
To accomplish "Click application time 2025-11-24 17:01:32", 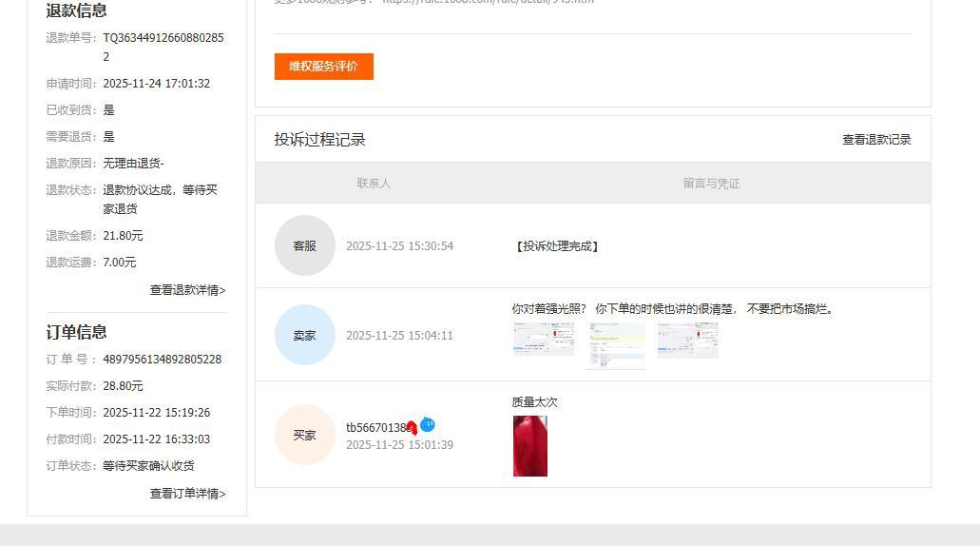I will [156, 83].
